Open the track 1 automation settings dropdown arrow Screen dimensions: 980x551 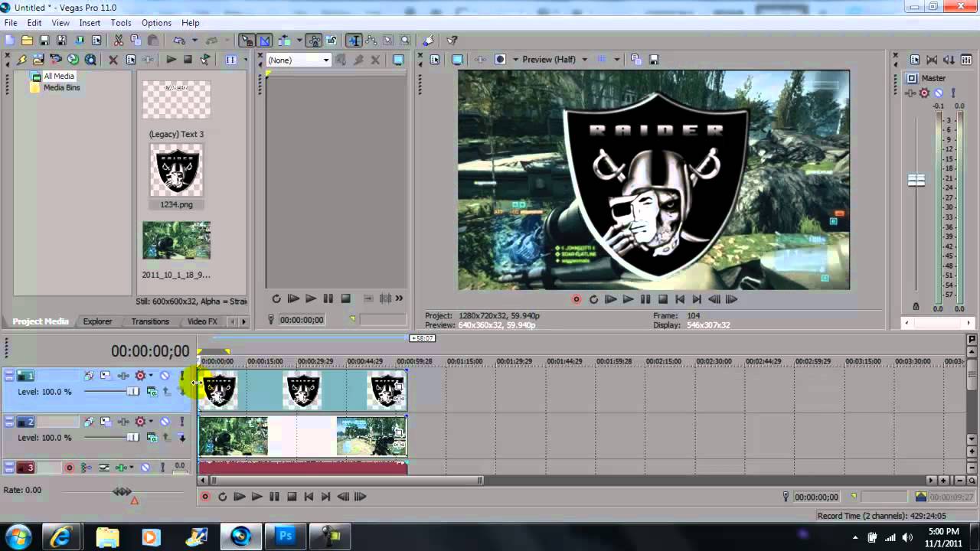151,376
